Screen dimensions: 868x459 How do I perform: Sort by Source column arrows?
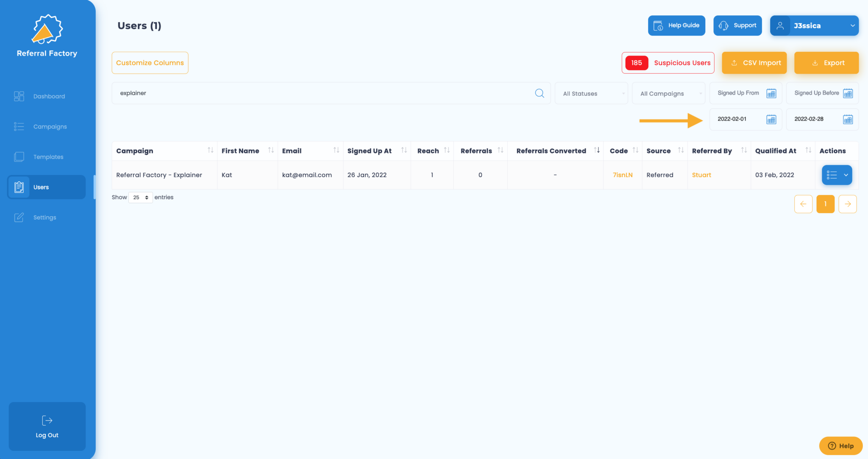[681, 150]
